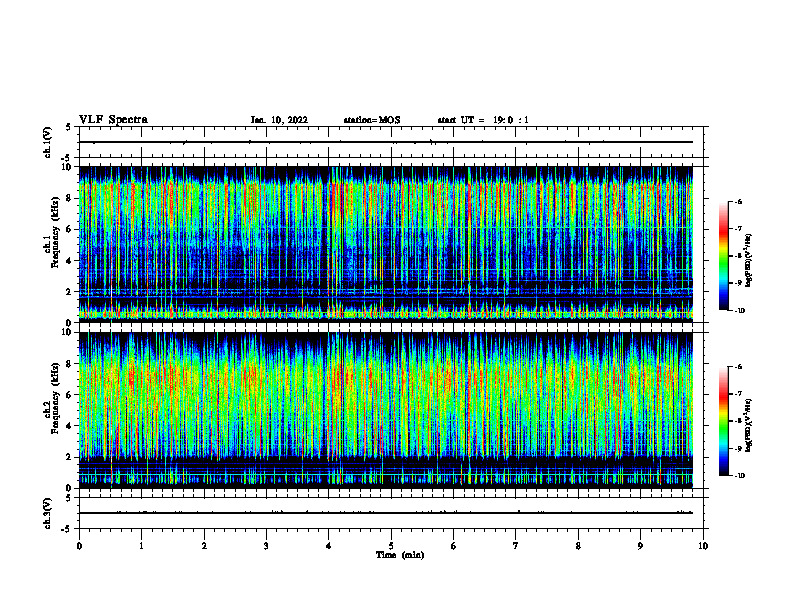This screenshot has width=792, height=612.
Task: Click the ch.1(V) axis label
Action: pyautogui.click(x=48, y=142)
